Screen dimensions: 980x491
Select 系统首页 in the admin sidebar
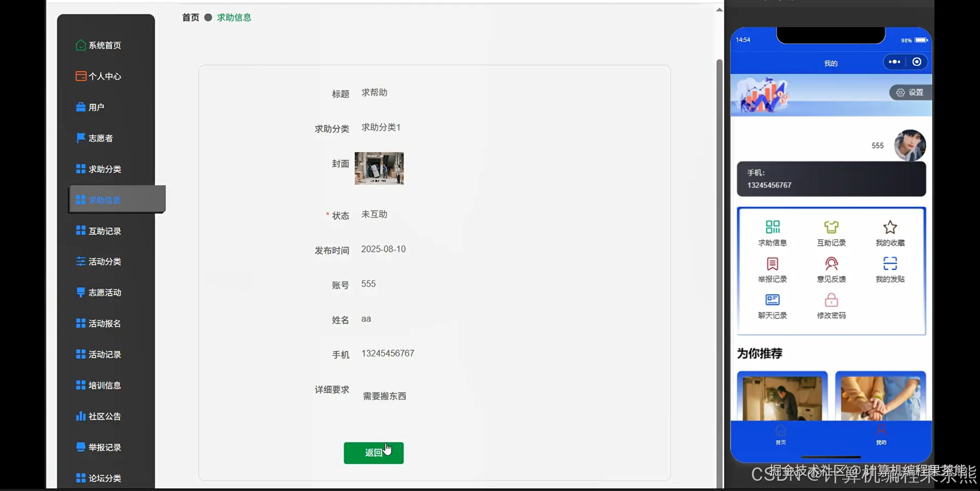point(105,45)
